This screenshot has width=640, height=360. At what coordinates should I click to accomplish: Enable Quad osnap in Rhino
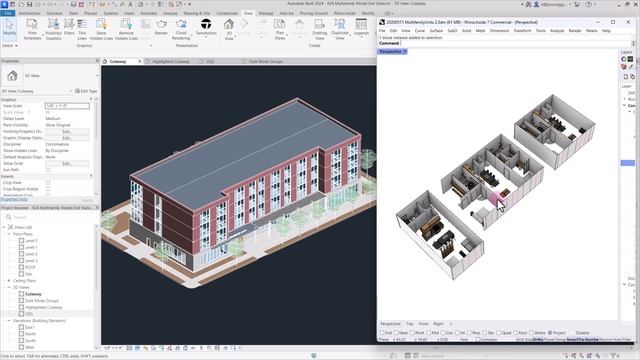498,333
